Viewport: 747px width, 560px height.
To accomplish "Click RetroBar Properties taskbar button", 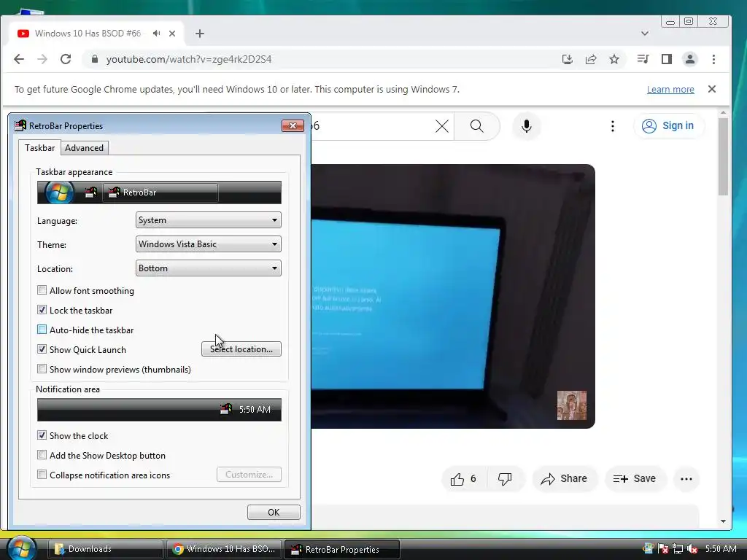I will pos(342,549).
